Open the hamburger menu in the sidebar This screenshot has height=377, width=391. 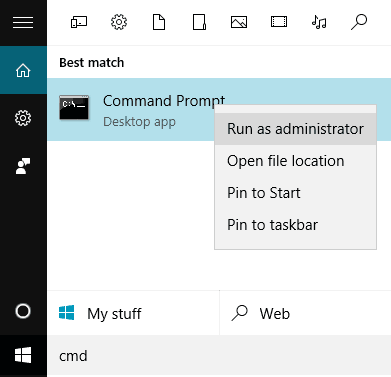tap(23, 23)
